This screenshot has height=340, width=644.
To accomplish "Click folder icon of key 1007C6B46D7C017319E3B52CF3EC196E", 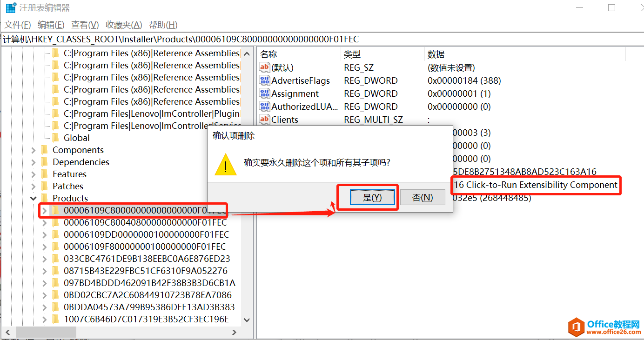I will tap(56, 319).
